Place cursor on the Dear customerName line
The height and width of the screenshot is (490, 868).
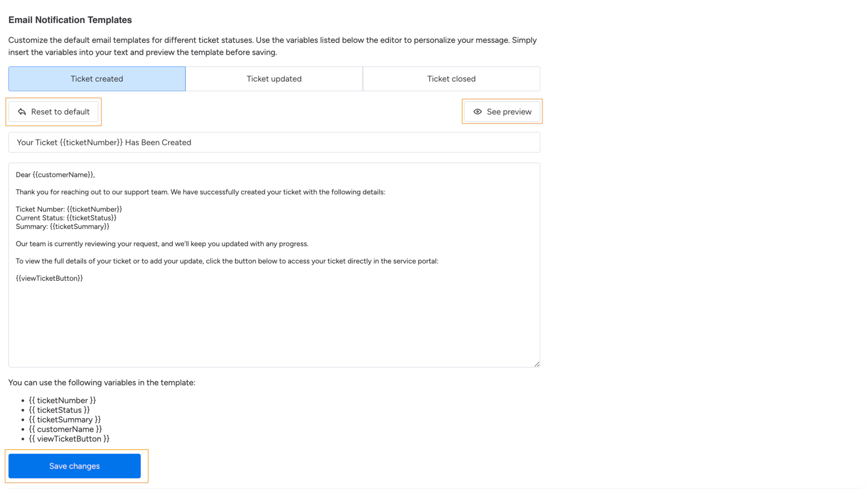pyautogui.click(x=55, y=175)
